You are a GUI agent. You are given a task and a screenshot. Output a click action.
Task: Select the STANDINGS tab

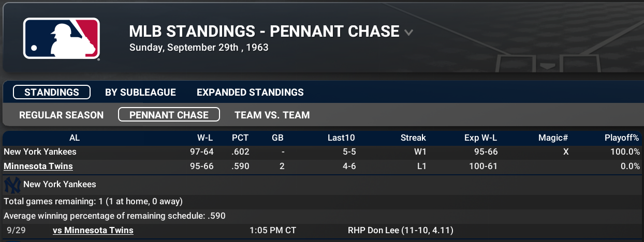click(x=52, y=93)
